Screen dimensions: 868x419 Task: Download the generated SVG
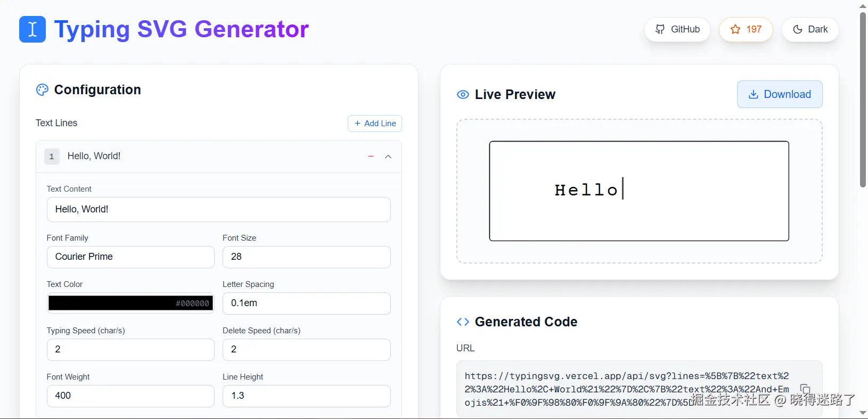coord(780,94)
